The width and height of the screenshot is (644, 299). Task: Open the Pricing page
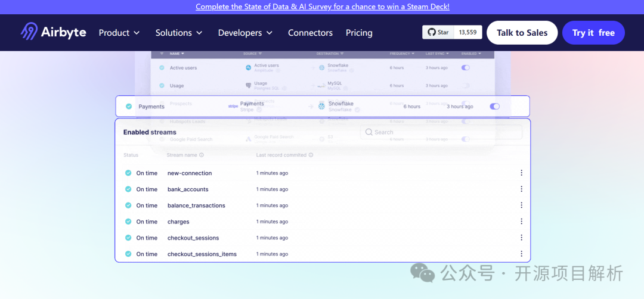pyautogui.click(x=359, y=33)
